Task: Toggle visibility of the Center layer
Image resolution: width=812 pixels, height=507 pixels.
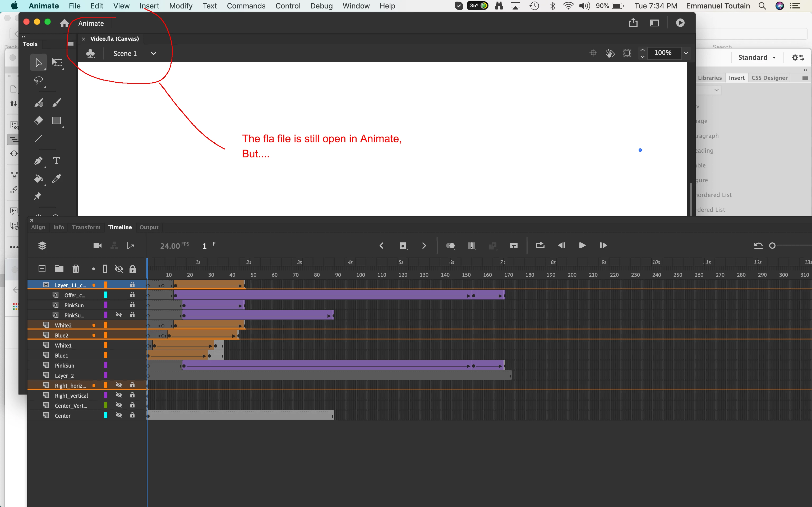Action: tap(119, 415)
